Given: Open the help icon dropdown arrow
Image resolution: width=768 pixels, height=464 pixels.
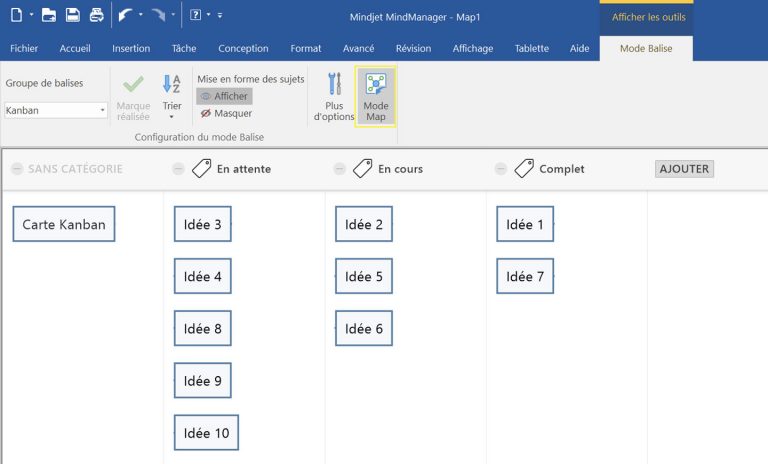Looking at the screenshot, I should [207, 15].
